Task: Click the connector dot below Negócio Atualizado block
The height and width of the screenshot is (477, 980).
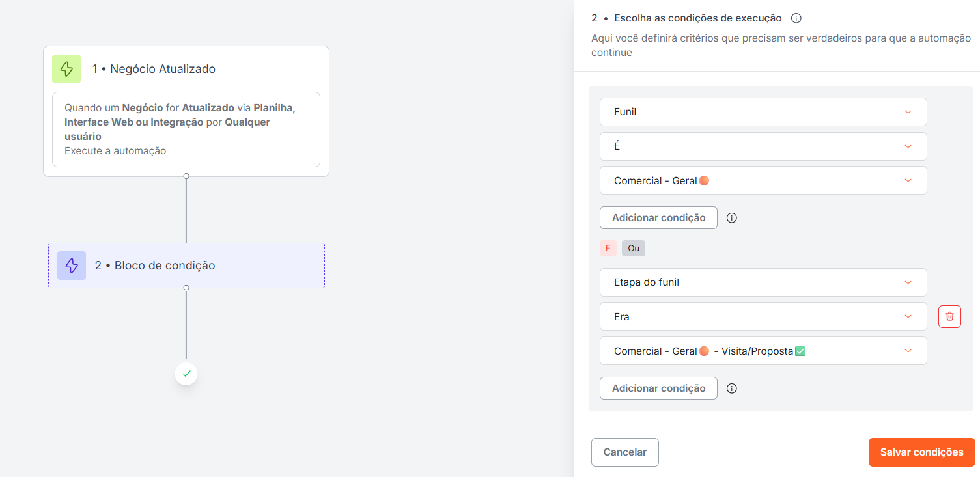Action: (186, 176)
